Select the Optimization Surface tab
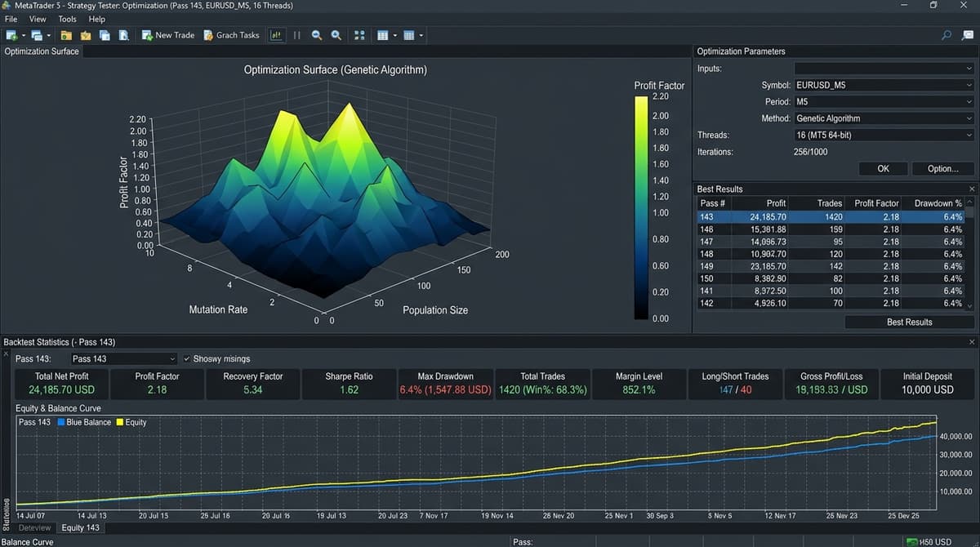The image size is (980, 547). pos(42,51)
